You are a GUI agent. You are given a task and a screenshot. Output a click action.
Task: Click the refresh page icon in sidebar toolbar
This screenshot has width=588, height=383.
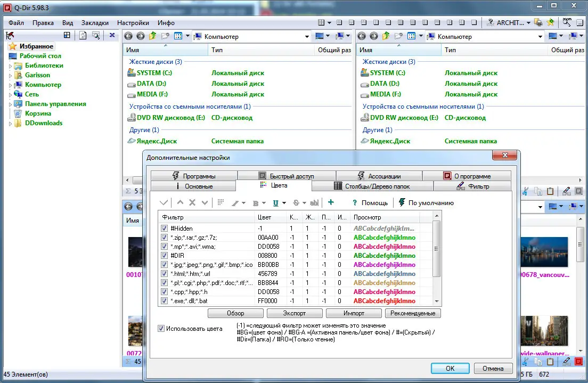pos(83,35)
